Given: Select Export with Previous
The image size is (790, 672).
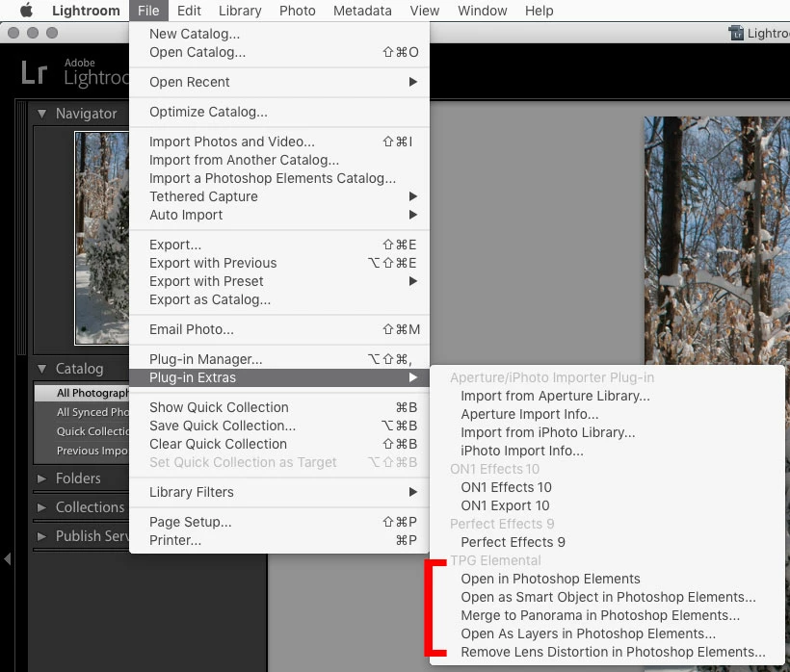Looking at the screenshot, I should [279, 263].
